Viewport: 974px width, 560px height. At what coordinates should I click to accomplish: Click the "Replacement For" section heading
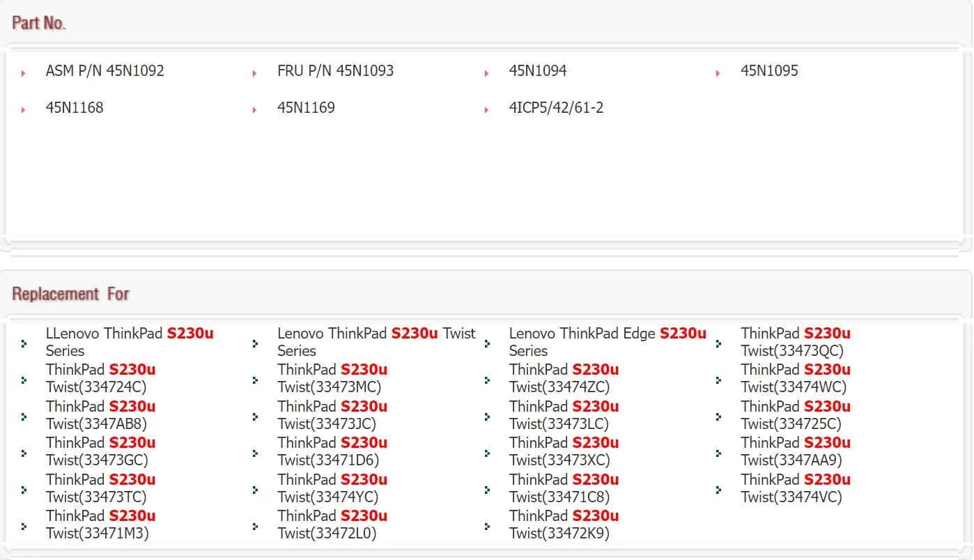71,294
